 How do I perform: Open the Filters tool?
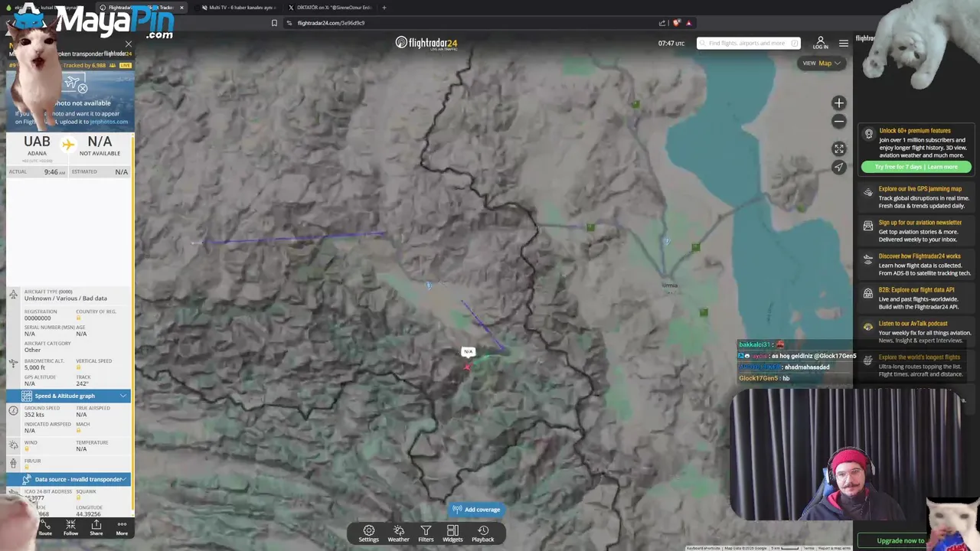pos(426,533)
